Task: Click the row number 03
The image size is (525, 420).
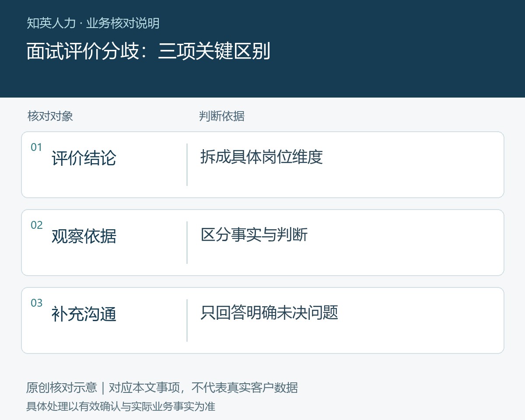Action: [x=36, y=303]
